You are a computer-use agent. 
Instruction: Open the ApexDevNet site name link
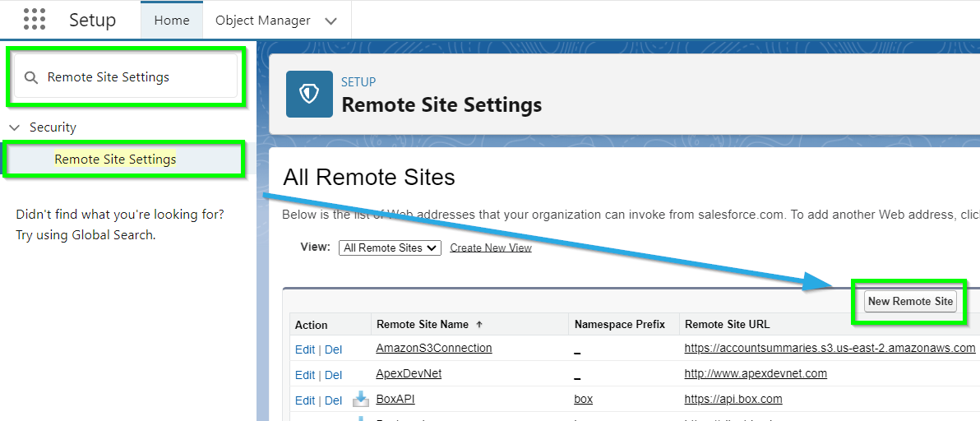pos(409,373)
